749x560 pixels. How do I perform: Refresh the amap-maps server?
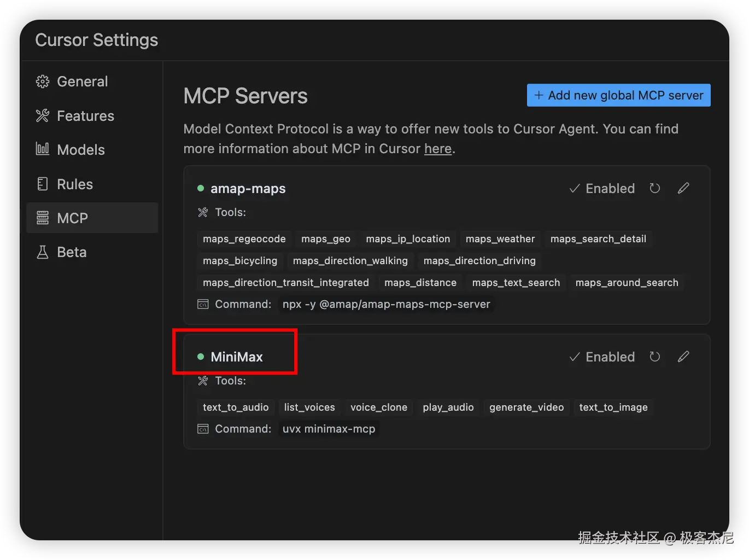tap(655, 188)
